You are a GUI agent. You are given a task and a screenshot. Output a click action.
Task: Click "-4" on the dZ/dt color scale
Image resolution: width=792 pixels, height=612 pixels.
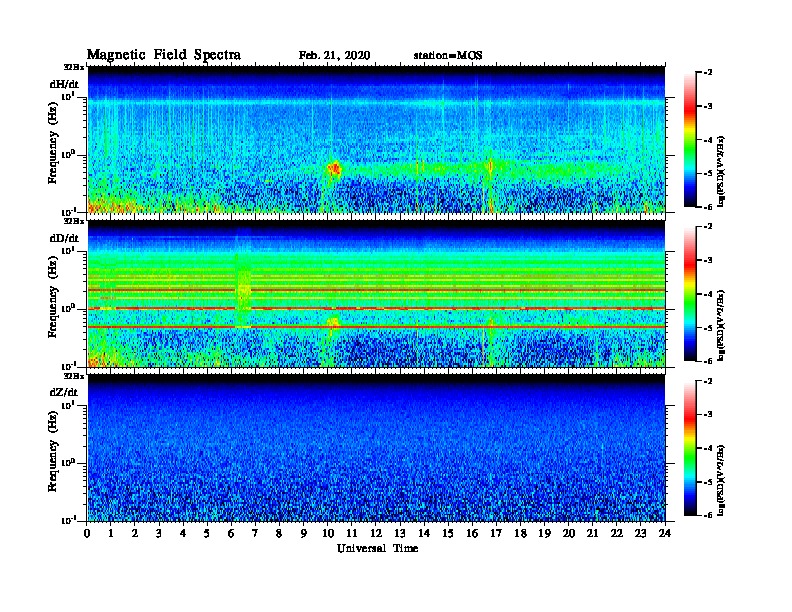click(x=708, y=448)
